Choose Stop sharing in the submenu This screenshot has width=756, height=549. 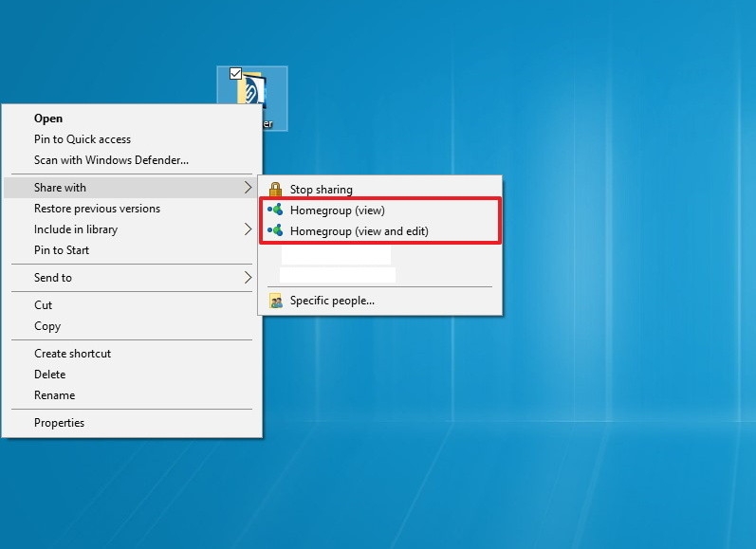coord(380,189)
